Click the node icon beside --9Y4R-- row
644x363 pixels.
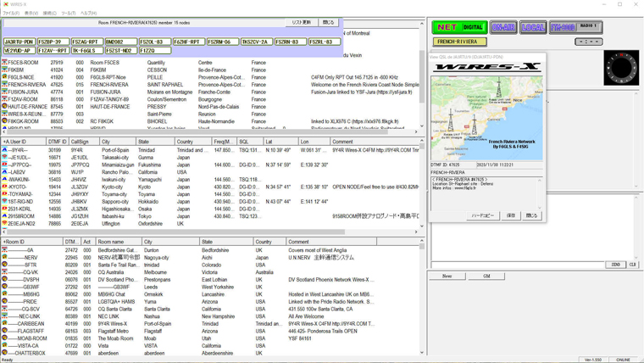(4, 150)
